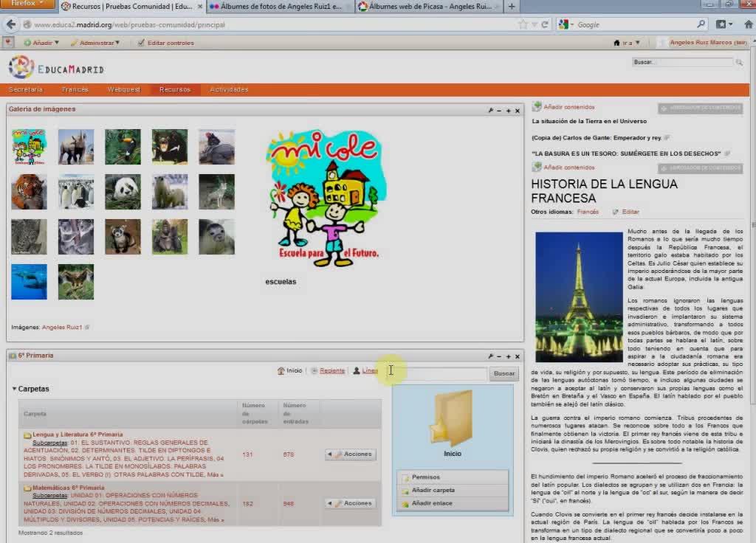The height and width of the screenshot is (543, 756).
Task: Minimize the Galería de imágenes portlet
Action: click(499, 110)
